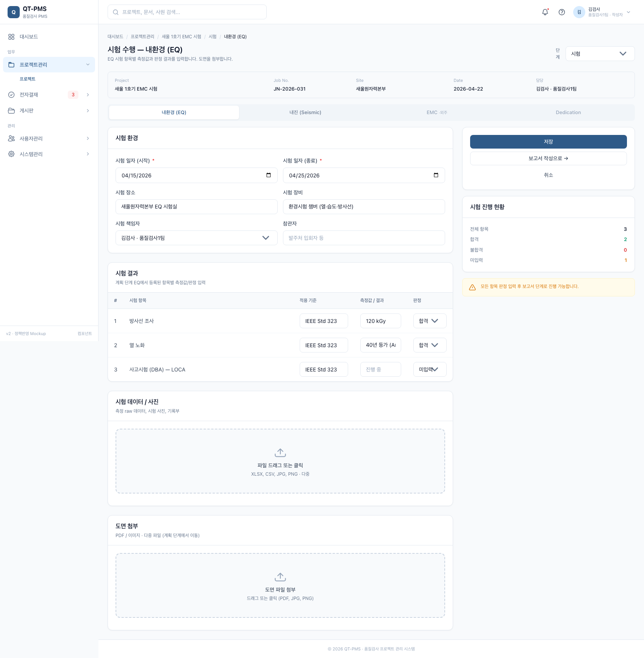Click the 시험 데이터 file drop area
The height and width of the screenshot is (658, 644).
click(x=280, y=461)
